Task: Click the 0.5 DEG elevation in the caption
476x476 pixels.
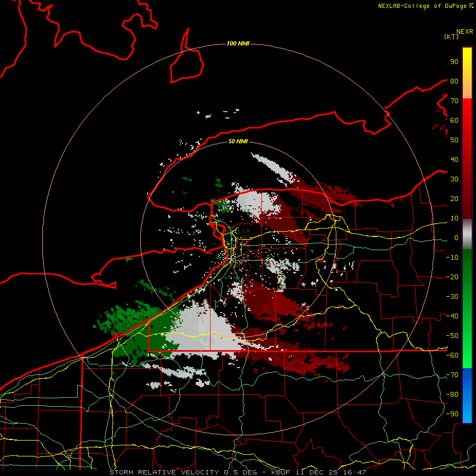Action: pos(240,472)
